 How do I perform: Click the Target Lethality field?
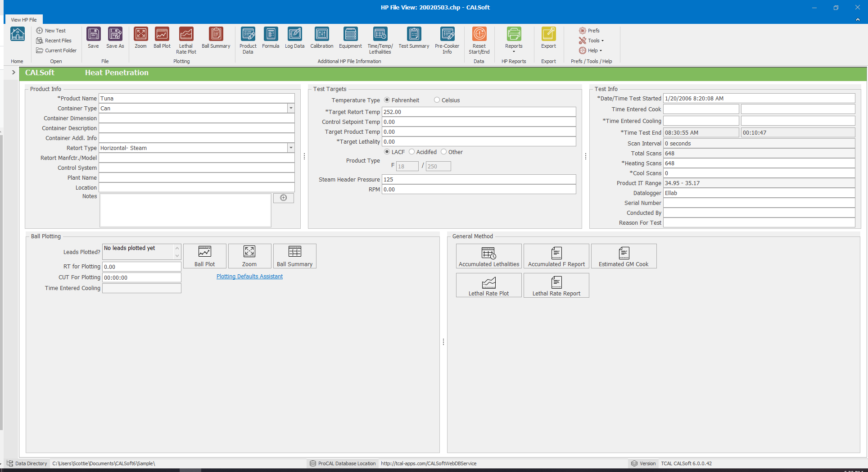[x=479, y=141]
